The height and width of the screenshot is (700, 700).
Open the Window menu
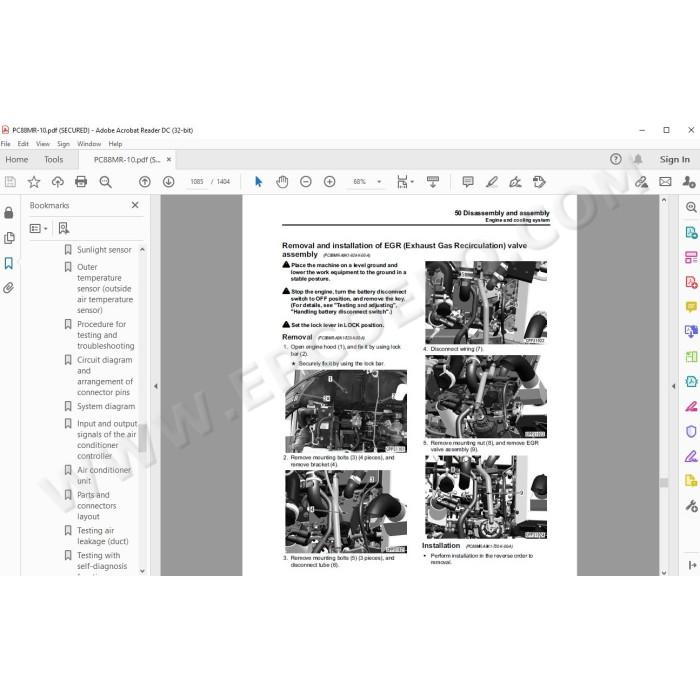[89, 144]
